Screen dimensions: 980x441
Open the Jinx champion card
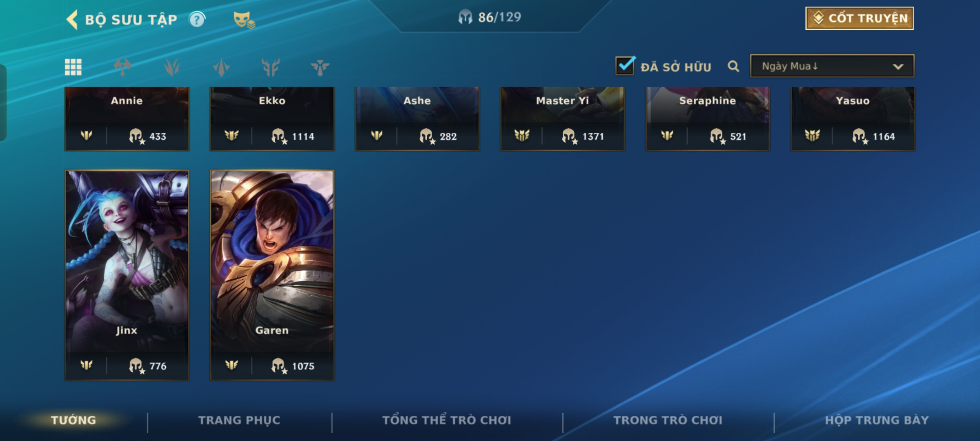coord(127,275)
